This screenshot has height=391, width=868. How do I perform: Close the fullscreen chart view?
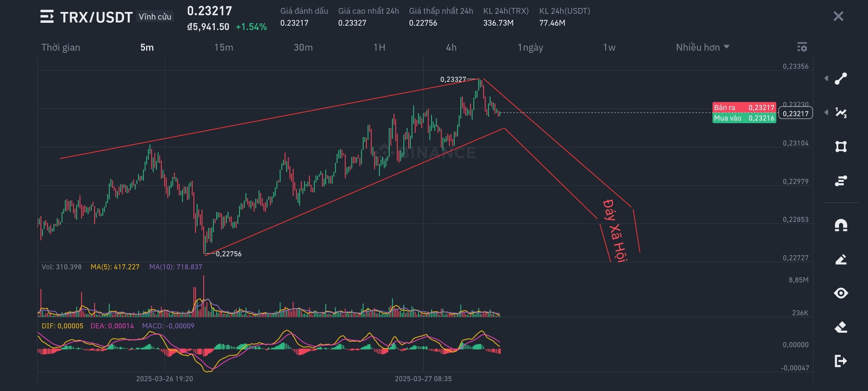[838, 16]
